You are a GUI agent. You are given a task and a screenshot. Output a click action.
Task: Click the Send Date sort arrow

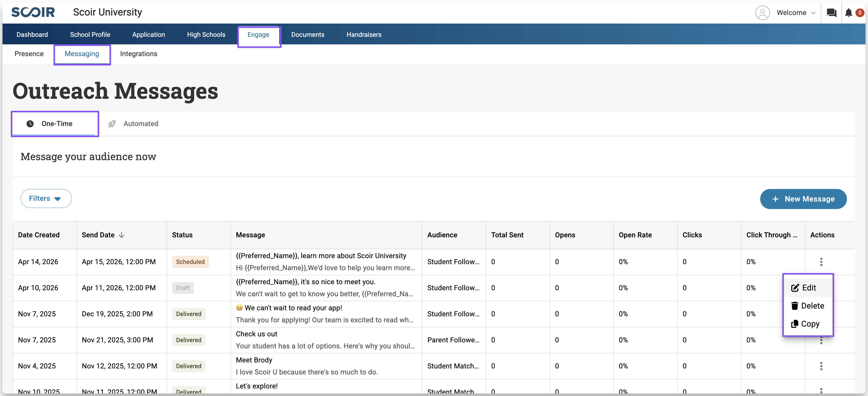[x=122, y=235]
